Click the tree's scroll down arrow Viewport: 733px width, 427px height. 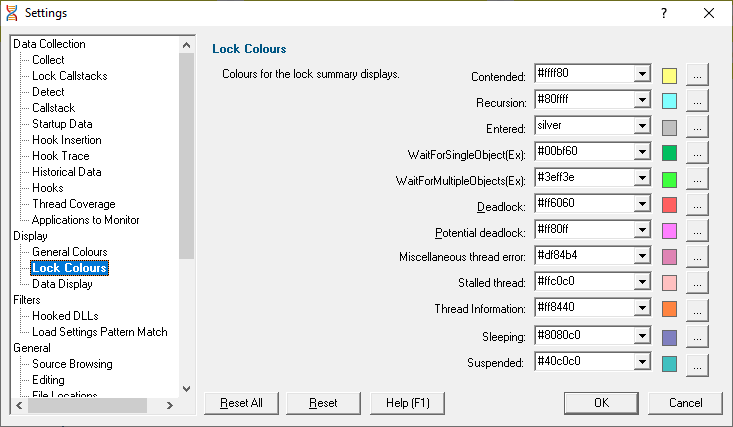187,389
